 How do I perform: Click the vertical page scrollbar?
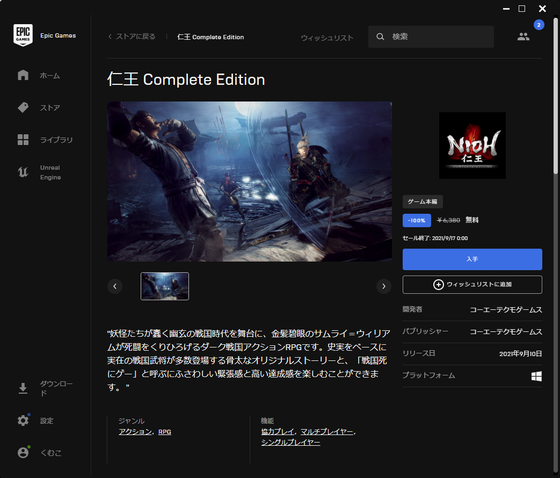pyautogui.click(x=555, y=96)
